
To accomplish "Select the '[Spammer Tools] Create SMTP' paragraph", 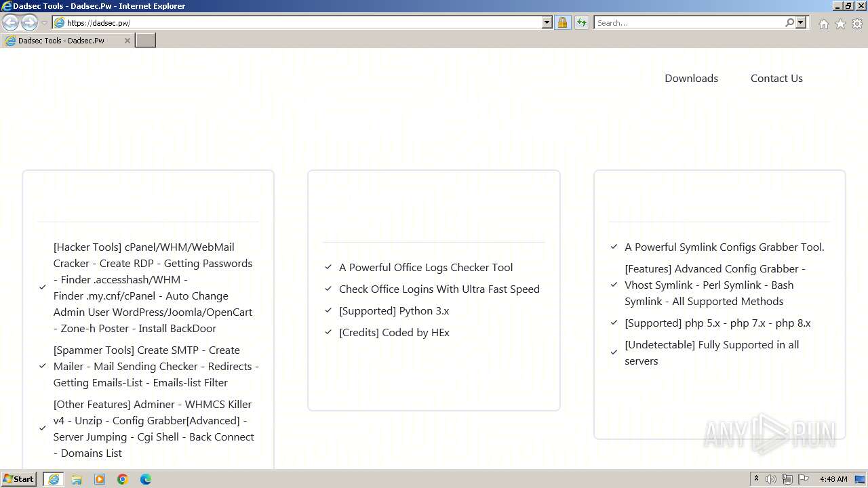I will pos(156,367).
